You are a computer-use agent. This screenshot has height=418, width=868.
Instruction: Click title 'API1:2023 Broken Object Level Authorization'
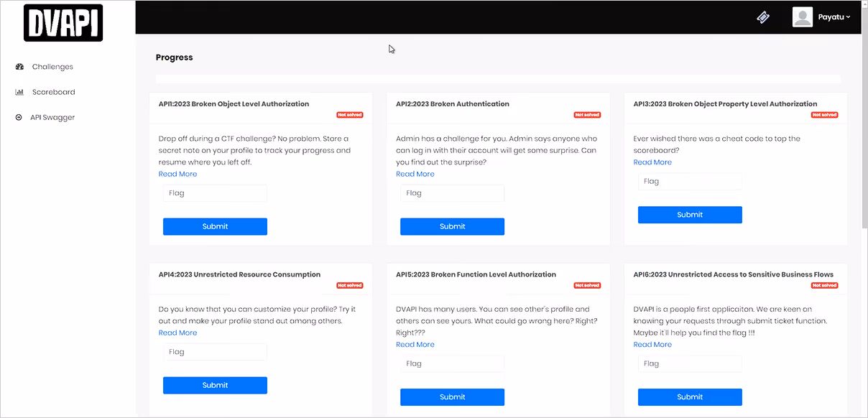(234, 104)
